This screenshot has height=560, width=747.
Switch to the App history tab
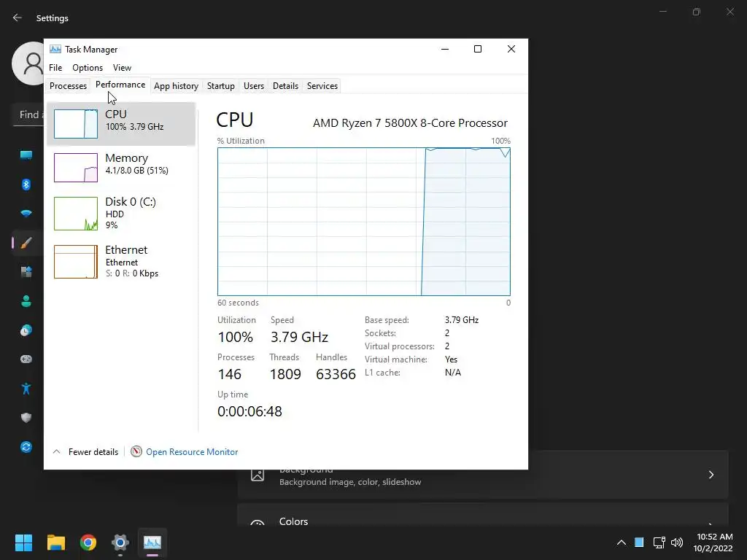click(x=176, y=86)
